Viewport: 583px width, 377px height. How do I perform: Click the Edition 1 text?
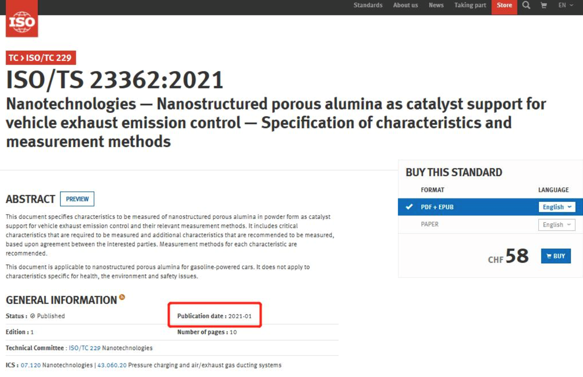coord(19,332)
